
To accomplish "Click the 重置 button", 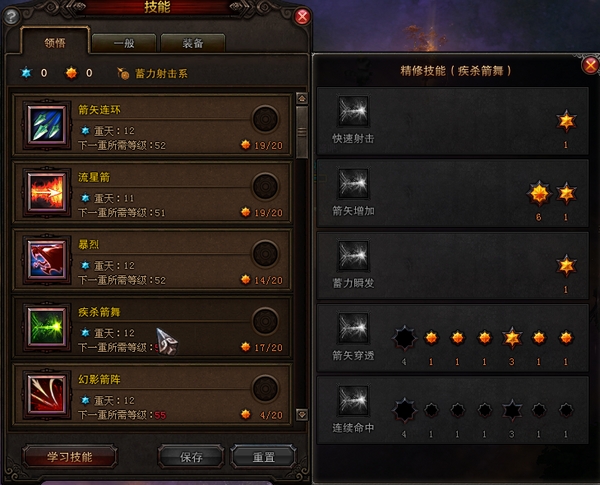I will pos(263,456).
